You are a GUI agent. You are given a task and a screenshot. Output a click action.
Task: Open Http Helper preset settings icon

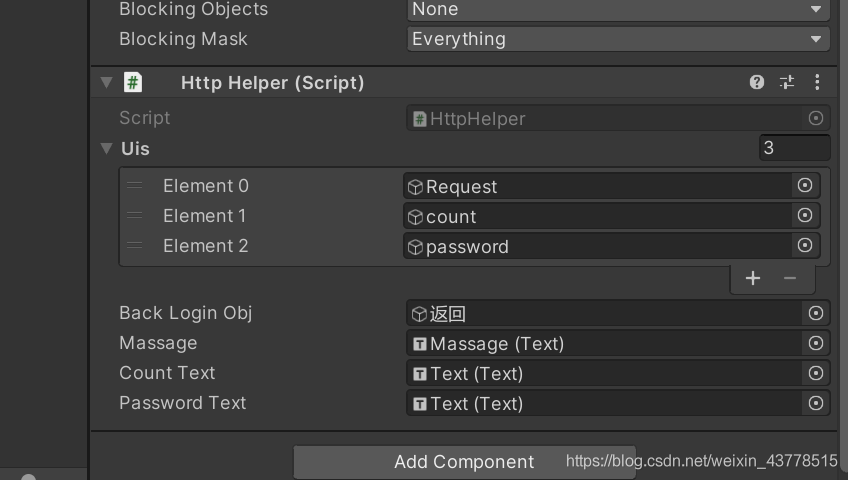[787, 83]
